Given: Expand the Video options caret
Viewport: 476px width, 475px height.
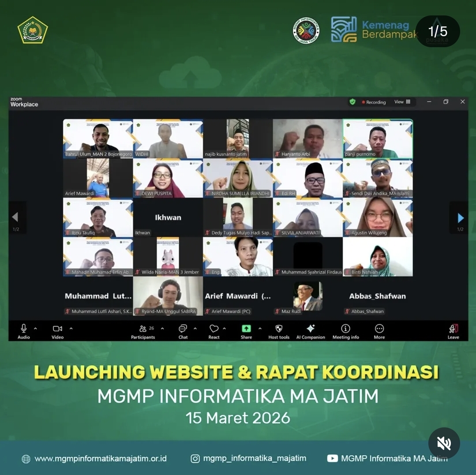Looking at the screenshot, I should click(x=71, y=329).
